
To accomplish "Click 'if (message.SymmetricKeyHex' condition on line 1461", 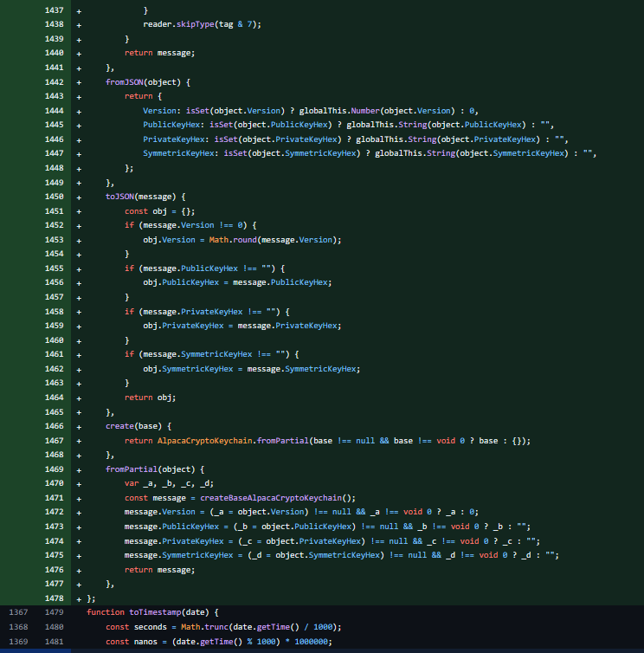I will point(207,354).
